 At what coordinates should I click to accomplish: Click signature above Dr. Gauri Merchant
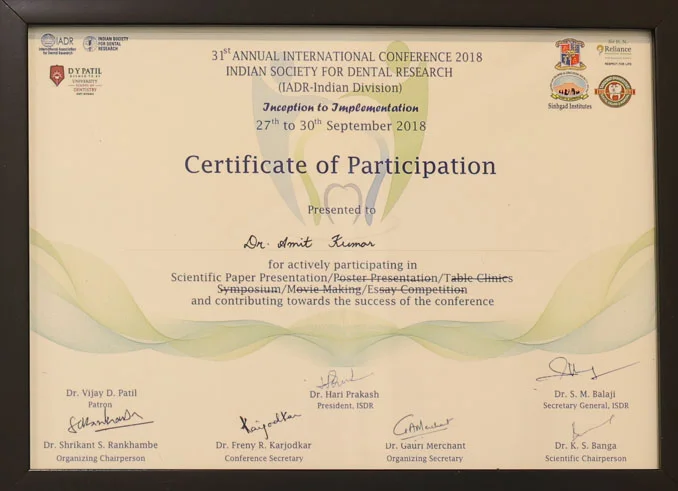point(422,426)
